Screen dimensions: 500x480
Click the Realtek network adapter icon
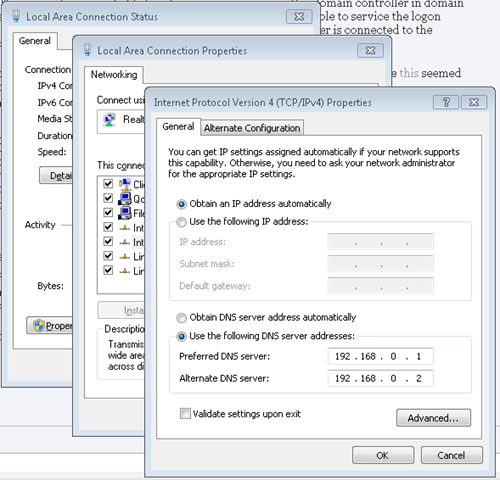click(109, 120)
